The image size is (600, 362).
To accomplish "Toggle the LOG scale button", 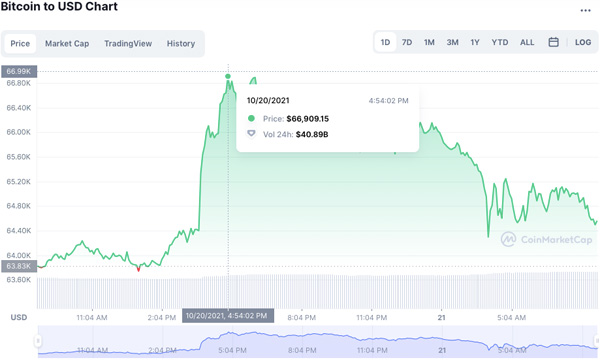I will 583,42.
